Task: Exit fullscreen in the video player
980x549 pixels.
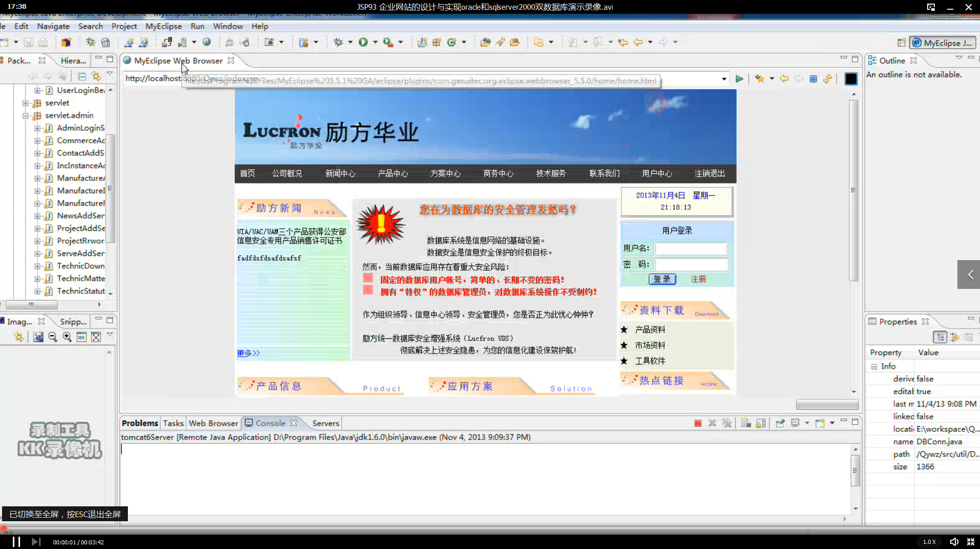Action: click(971, 542)
